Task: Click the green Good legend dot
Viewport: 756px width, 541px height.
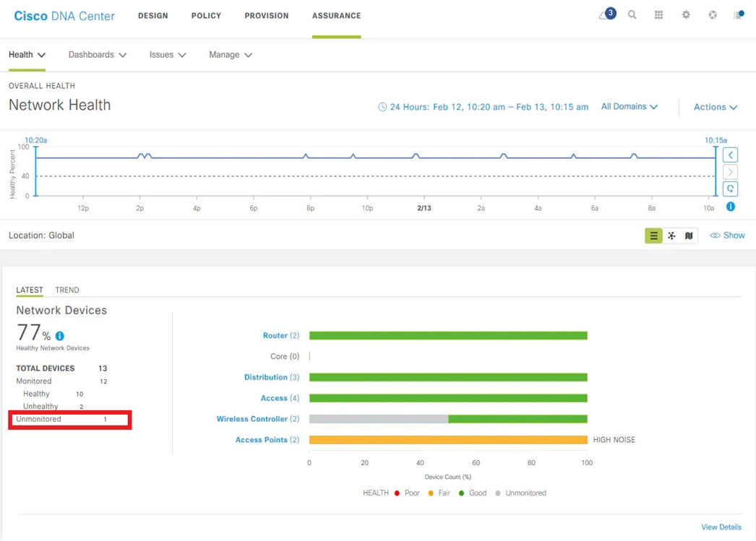Action: pos(461,493)
